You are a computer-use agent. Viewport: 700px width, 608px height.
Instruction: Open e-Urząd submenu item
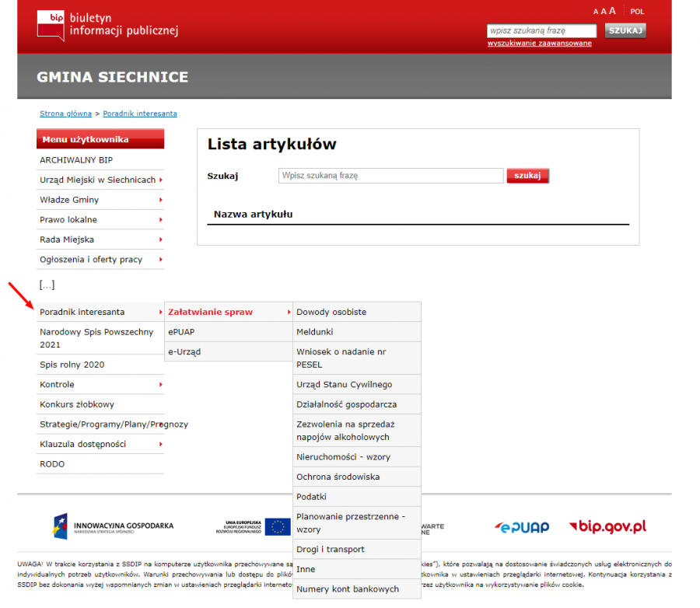tap(229, 351)
